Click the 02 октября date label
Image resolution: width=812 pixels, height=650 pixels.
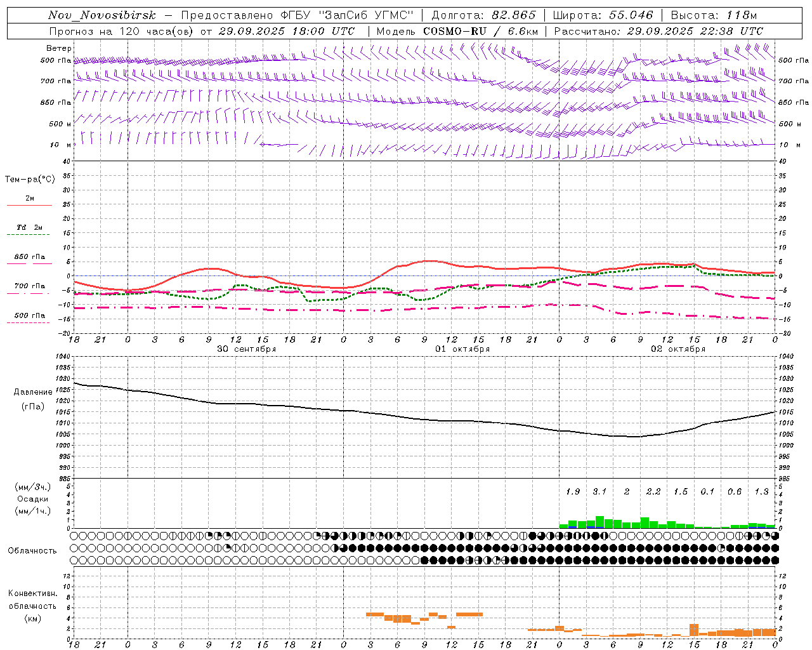[678, 349]
